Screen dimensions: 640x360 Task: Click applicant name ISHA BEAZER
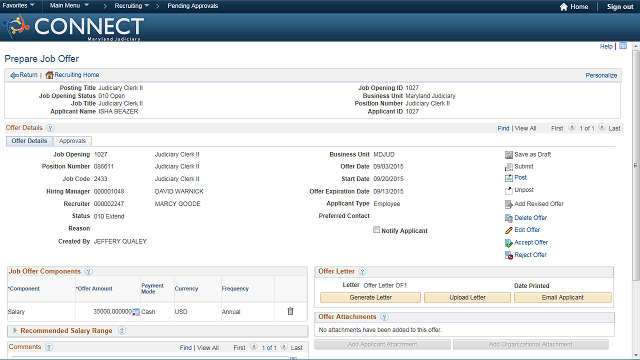point(118,111)
